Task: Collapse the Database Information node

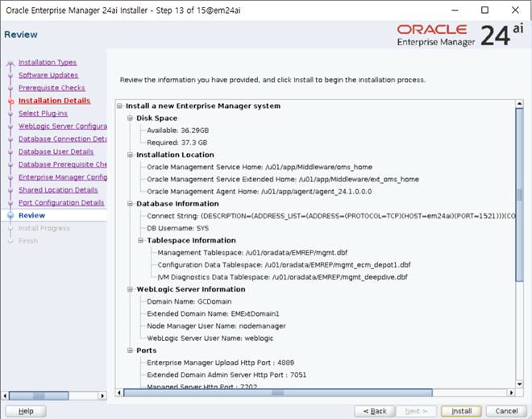Action: 130,204
